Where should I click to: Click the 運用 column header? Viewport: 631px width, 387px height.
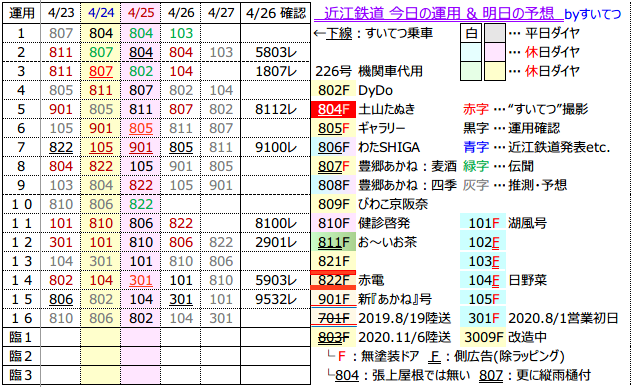coord(21,13)
